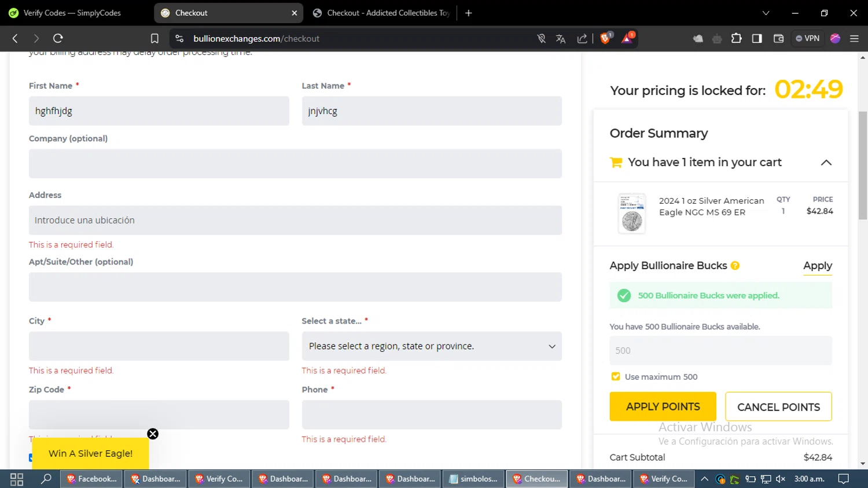Click the Apt/Suite/Other field
The image size is (868, 488).
point(295,287)
